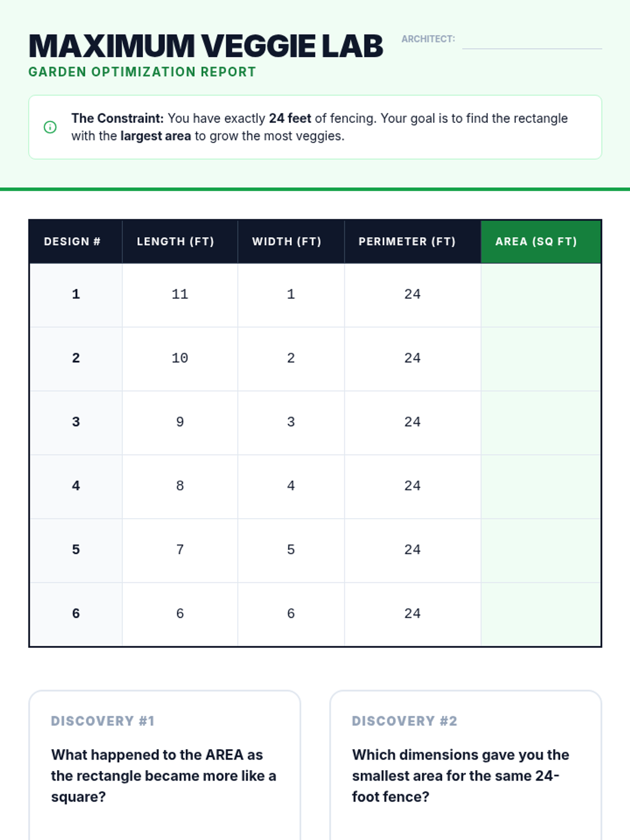Click the Area cell for design 6

(x=541, y=614)
